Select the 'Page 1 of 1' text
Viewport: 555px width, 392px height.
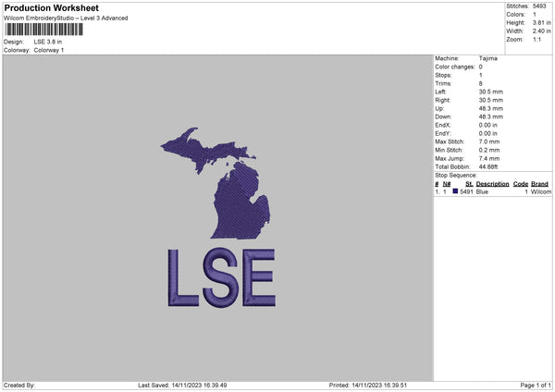pyautogui.click(x=536, y=385)
